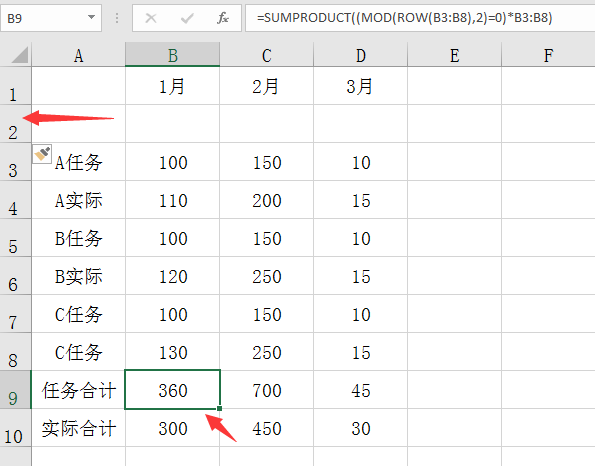Click the 2月 header cell

[267, 86]
